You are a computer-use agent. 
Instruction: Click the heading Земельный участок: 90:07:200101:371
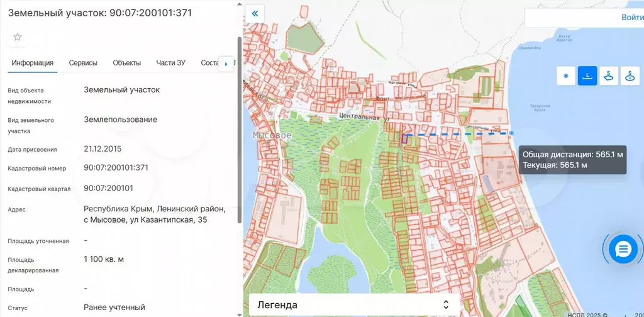(100, 13)
